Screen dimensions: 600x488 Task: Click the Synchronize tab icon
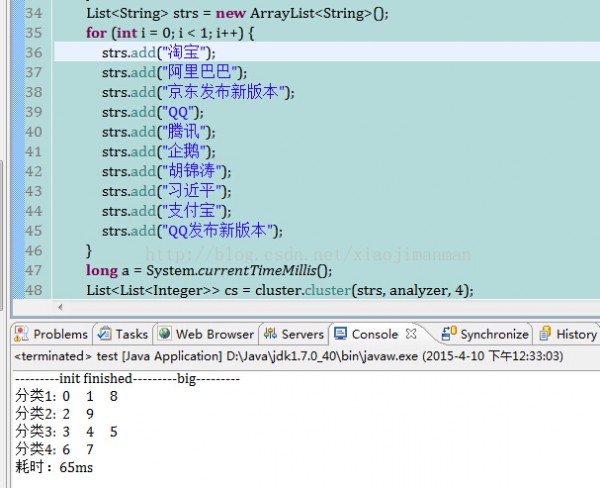(449, 333)
